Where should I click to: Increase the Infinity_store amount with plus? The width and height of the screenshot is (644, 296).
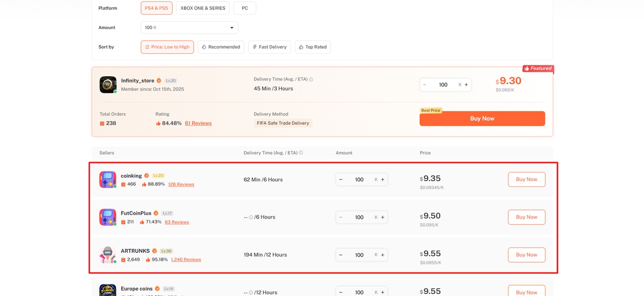point(466,85)
